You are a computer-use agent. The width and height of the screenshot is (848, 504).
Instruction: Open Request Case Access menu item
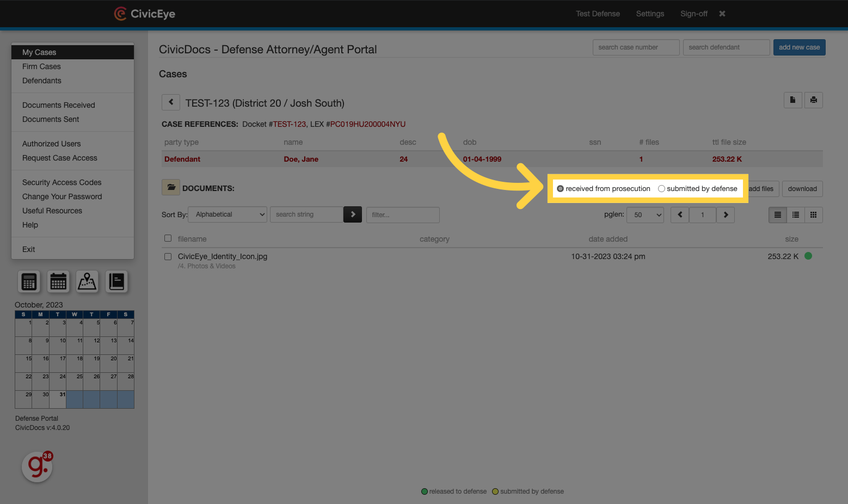pyautogui.click(x=72, y=158)
